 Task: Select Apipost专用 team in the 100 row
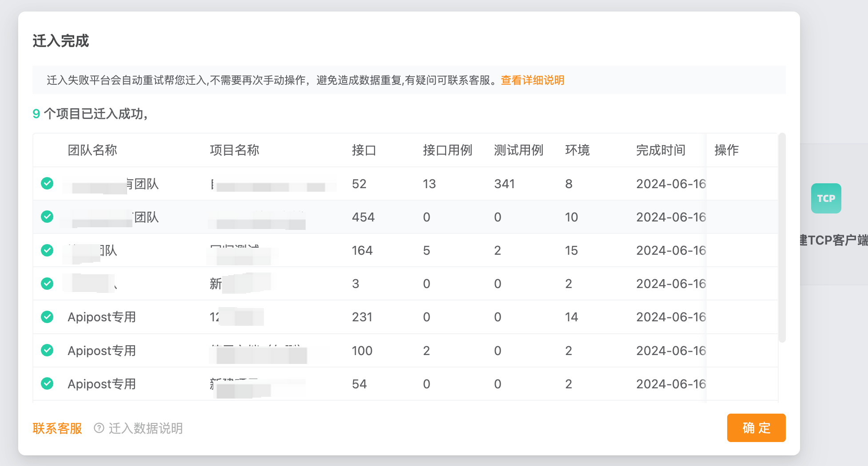[102, 351]
